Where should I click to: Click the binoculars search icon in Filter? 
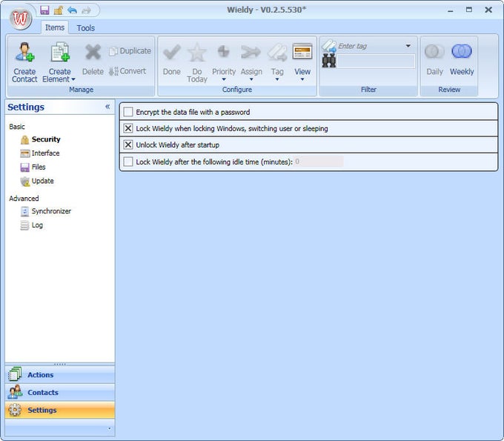[329, 60]
